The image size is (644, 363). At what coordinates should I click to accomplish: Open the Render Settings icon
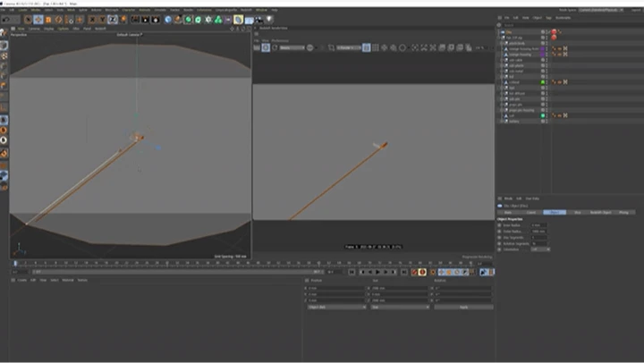156,20
